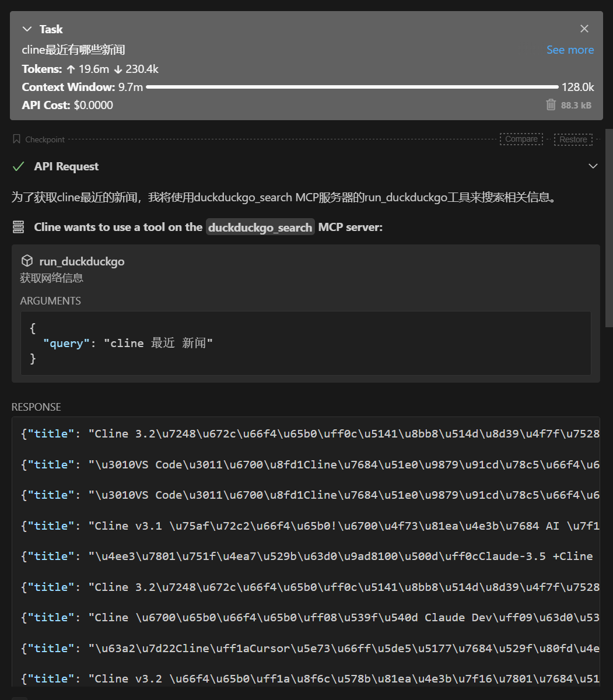
Task: Click the API Cost $0.0000 value
Action: (x=93, y=106)
